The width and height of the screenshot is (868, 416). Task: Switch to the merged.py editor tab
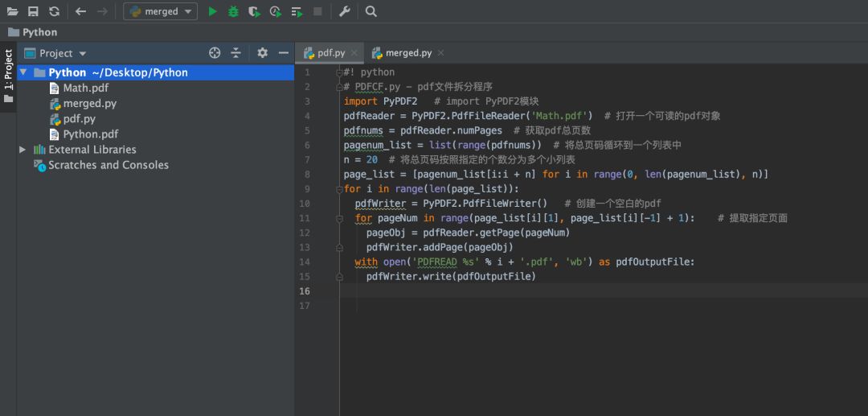pyautogui.click(x=407, y=53)
